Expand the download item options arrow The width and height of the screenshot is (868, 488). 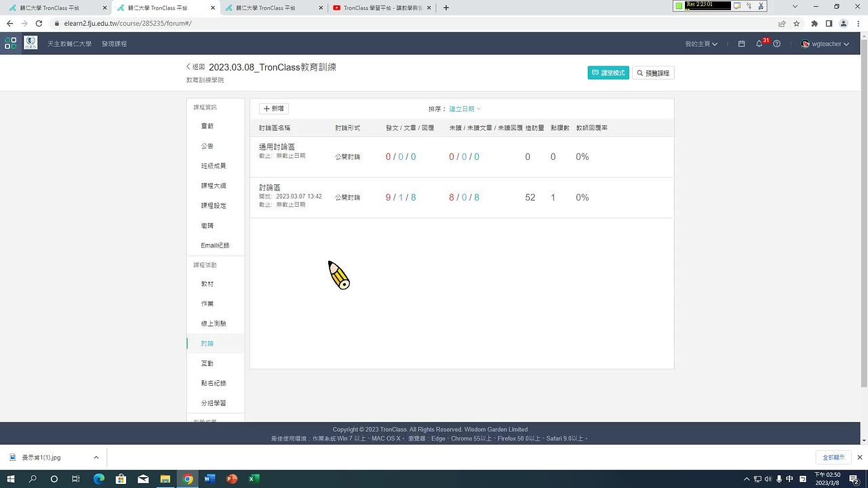96,457
